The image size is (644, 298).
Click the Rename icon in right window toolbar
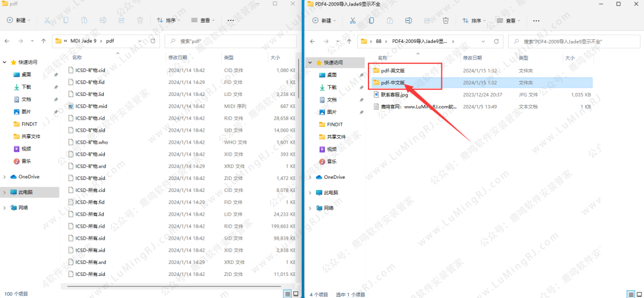click(409, 20)
